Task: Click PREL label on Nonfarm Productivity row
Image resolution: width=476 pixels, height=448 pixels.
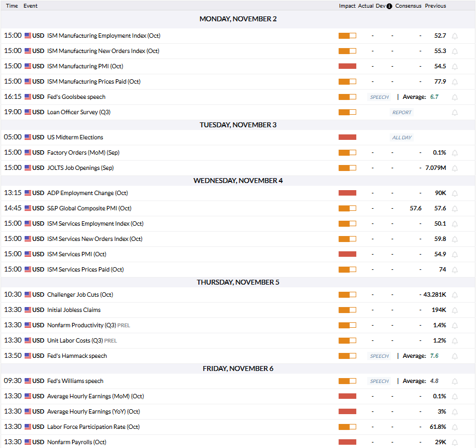Action: tap(124, 326)
